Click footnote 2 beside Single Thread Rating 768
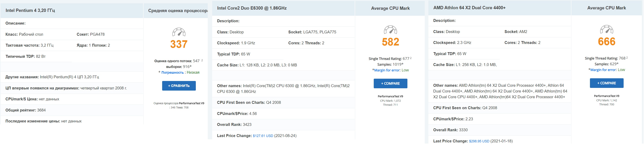644x147 pixels. (x=627, y=58)
